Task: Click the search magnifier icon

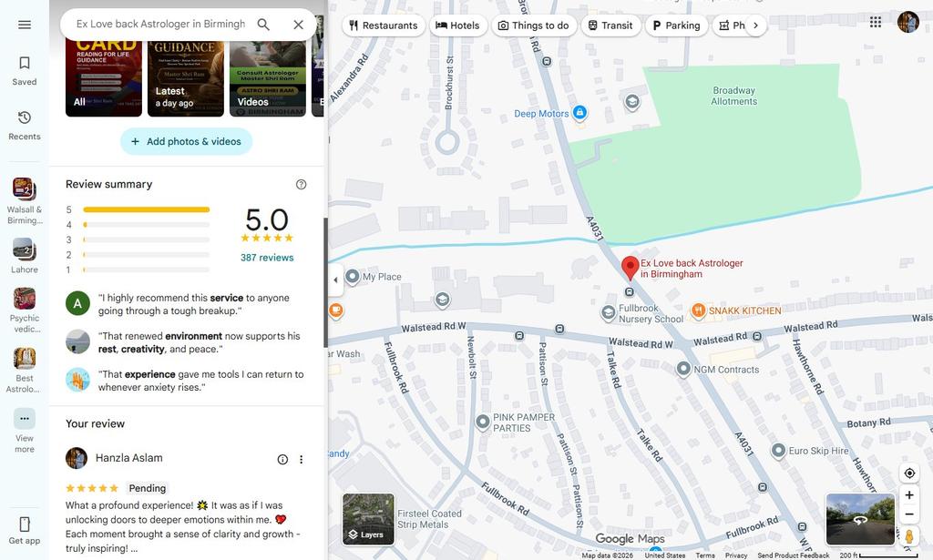Action: 263,25
